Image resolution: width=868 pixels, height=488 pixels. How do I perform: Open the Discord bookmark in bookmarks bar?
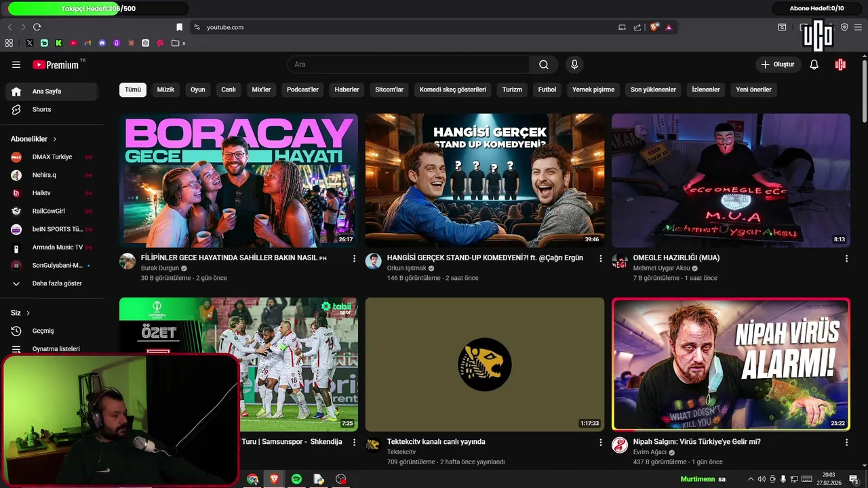click(102, 43)
